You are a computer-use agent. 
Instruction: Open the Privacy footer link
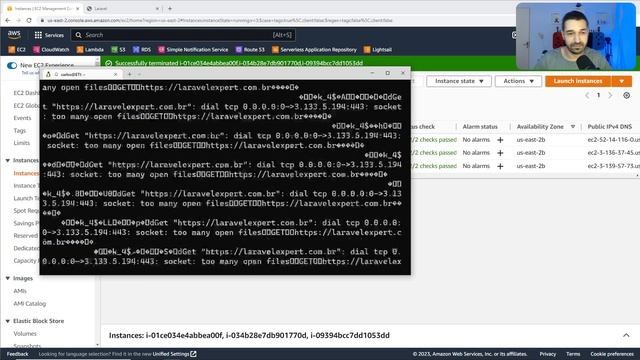548,354
